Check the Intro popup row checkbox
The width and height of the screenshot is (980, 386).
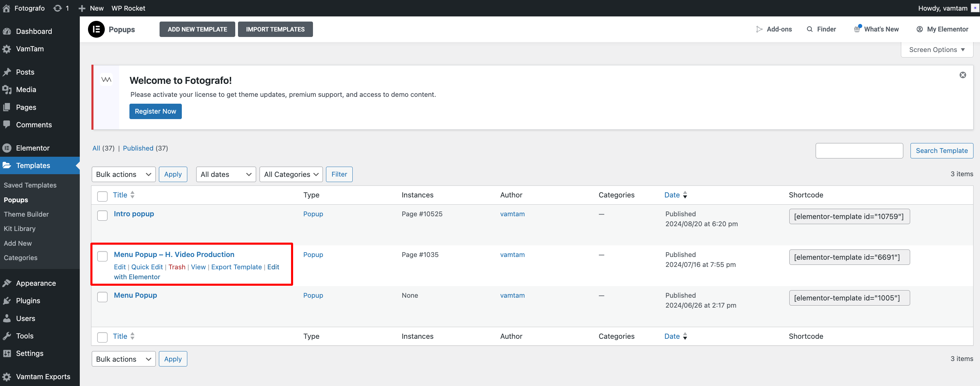click(102, 215)
